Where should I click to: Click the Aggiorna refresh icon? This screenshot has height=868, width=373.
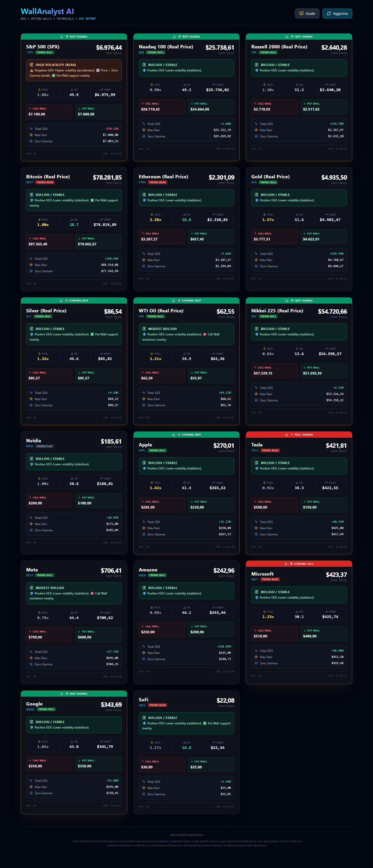click(329, 13)
